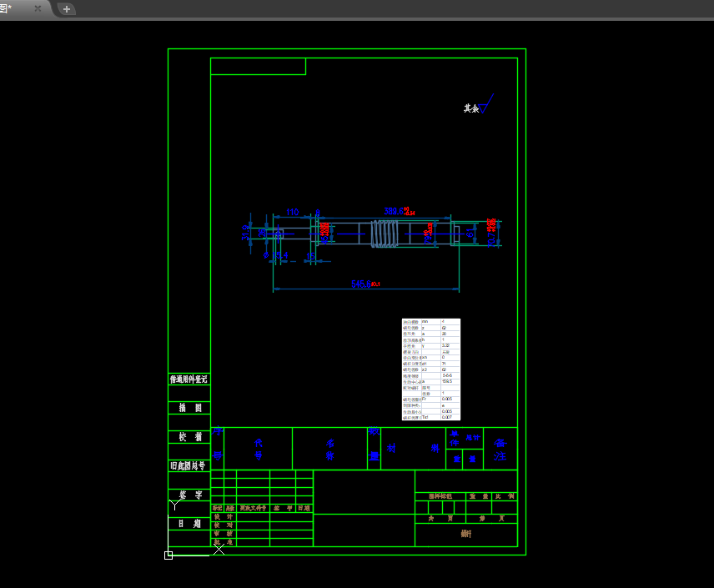Click the part name text in title block
This screenshot has width=714, height=588.
coord(465,534)
